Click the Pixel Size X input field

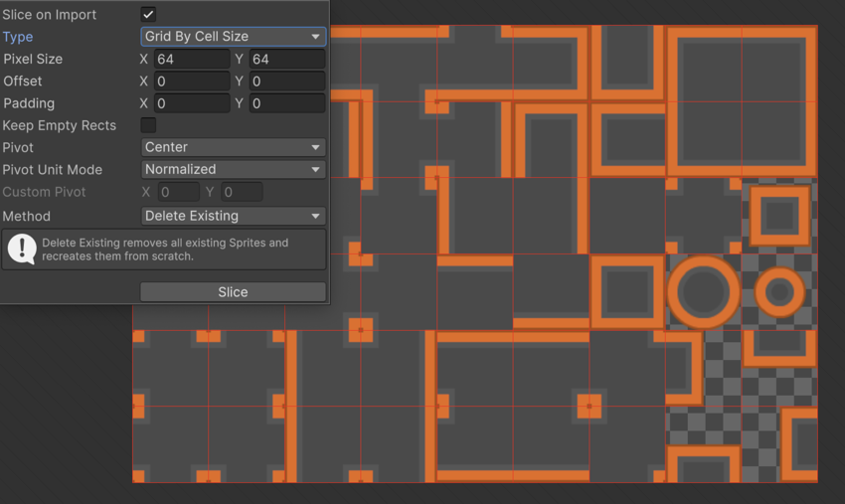pos(191,60)
